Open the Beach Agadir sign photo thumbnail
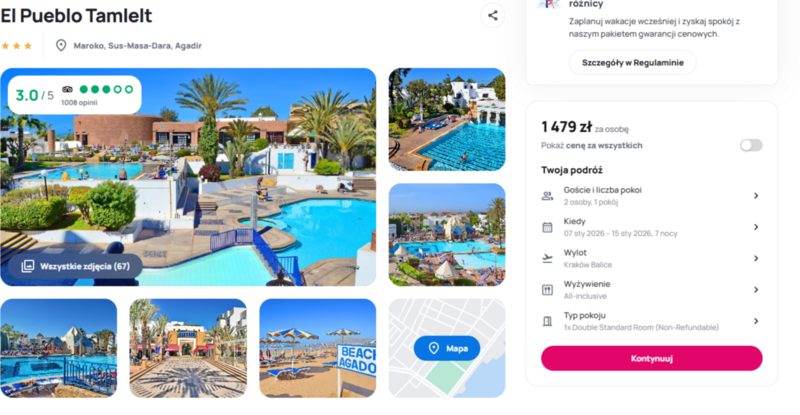The height and width of the screenshot is (415, 800). pos(317,348)
